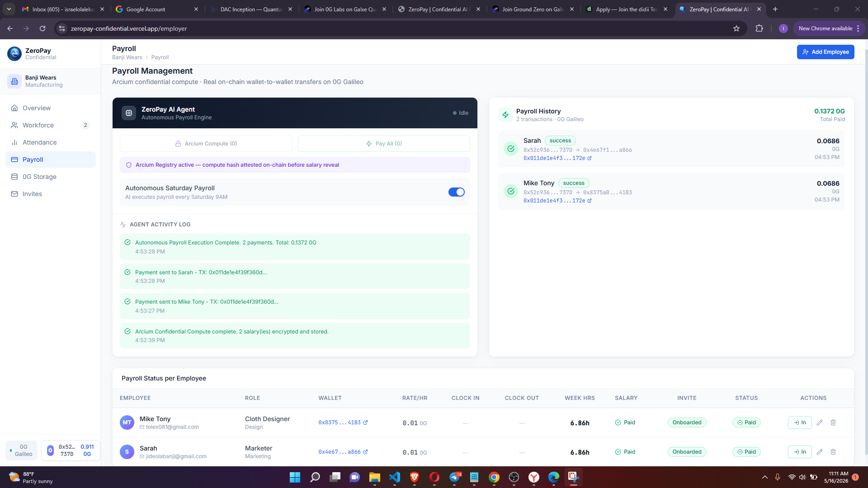Click the connected wallet 0x52...737D button

coord(71,450)
